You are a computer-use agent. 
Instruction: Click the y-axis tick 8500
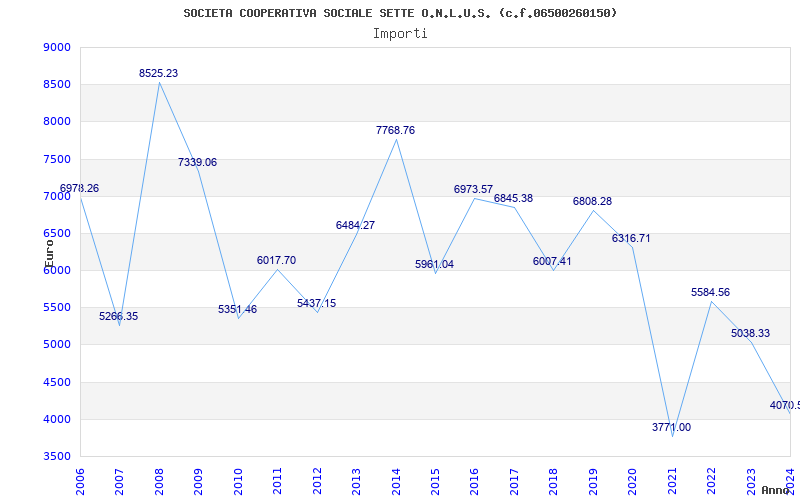pos(56,84)
